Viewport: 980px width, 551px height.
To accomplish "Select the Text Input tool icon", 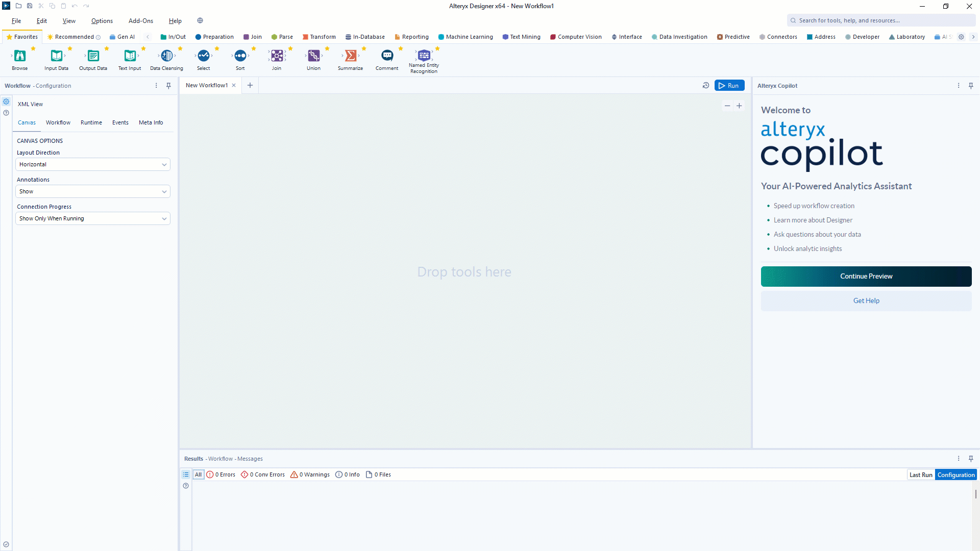I will tap(130, 56).
